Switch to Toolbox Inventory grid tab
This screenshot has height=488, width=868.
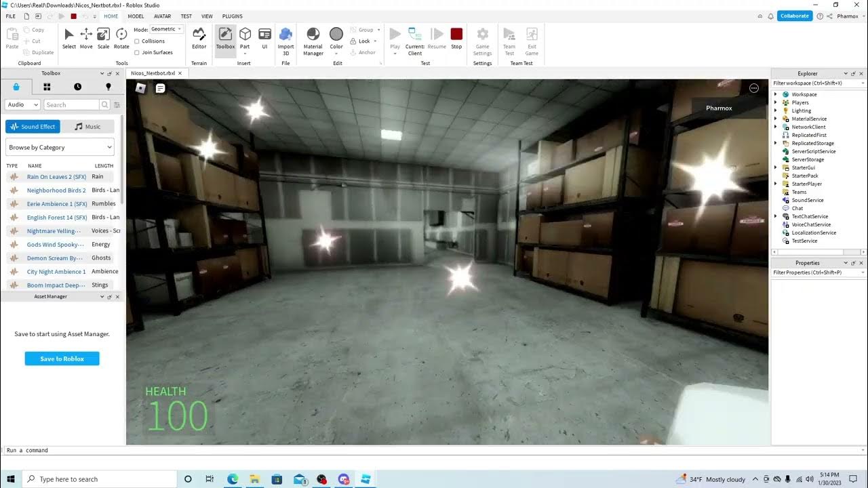click(x=47, y=87)
